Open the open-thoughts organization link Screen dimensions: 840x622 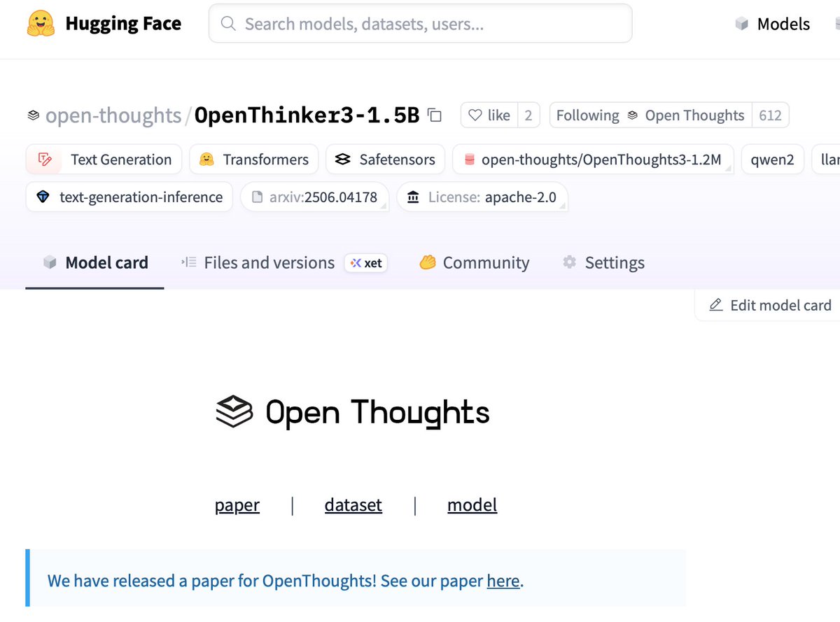pos(113,115)
